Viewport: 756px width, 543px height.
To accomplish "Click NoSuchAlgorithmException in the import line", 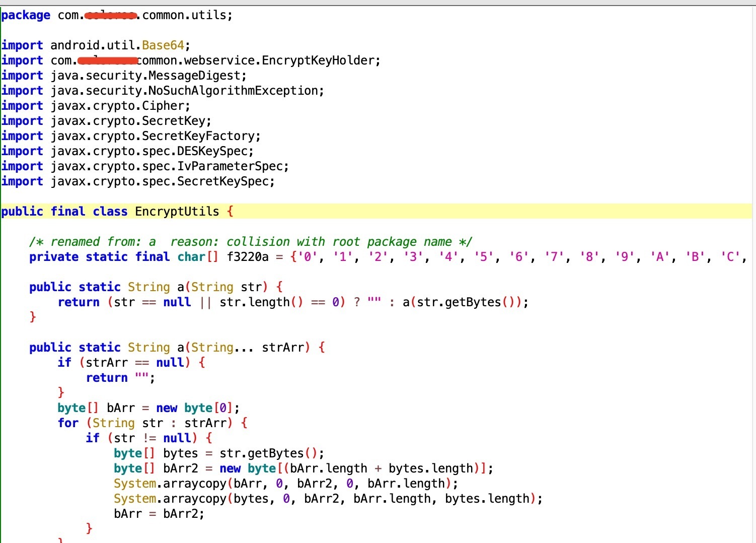I will (234, 91).
